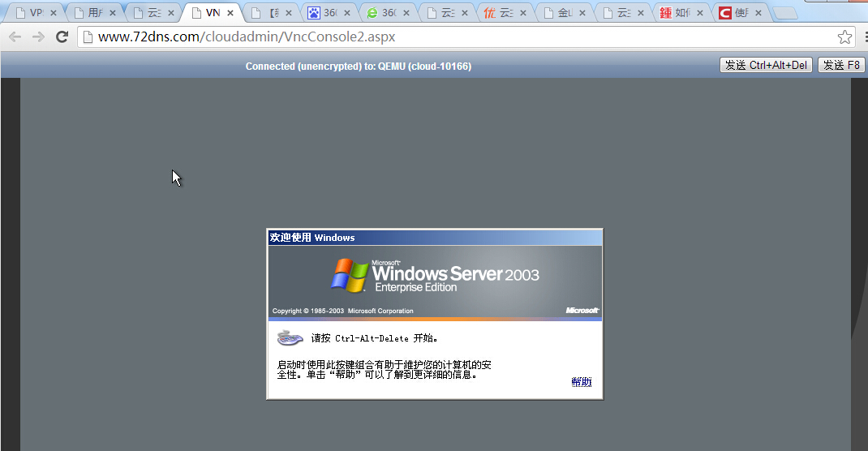Close the 用户 tab
This screenshot has height=451, width=868.
coord(113,13)
